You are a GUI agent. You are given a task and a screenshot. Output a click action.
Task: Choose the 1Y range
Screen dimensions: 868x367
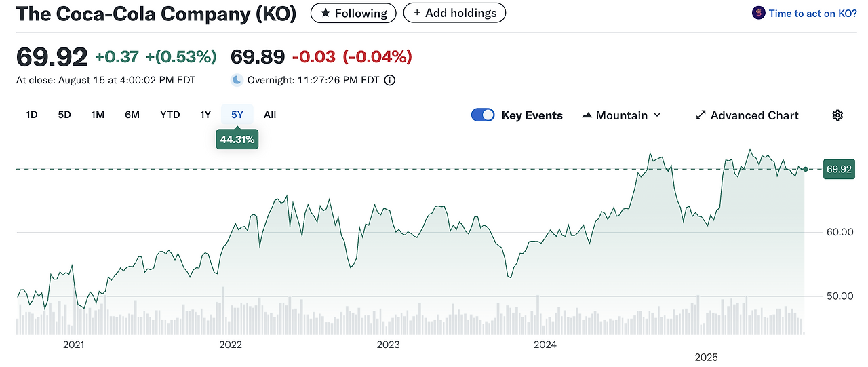(x=205, y=115)
